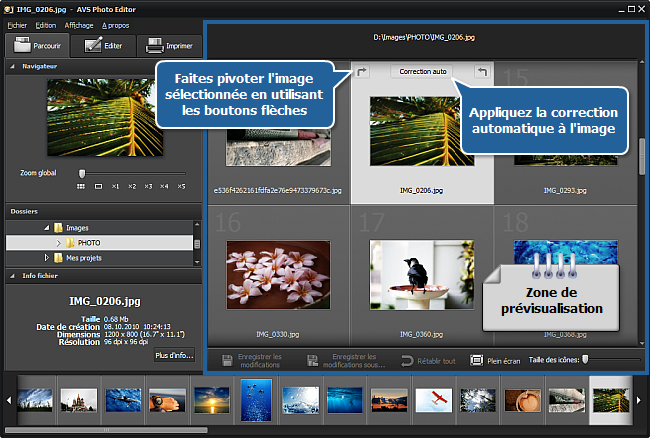The width and height of the screenshot is (650, 439).
Task: Select the Mes projets folder
Action: click(84, 258)
